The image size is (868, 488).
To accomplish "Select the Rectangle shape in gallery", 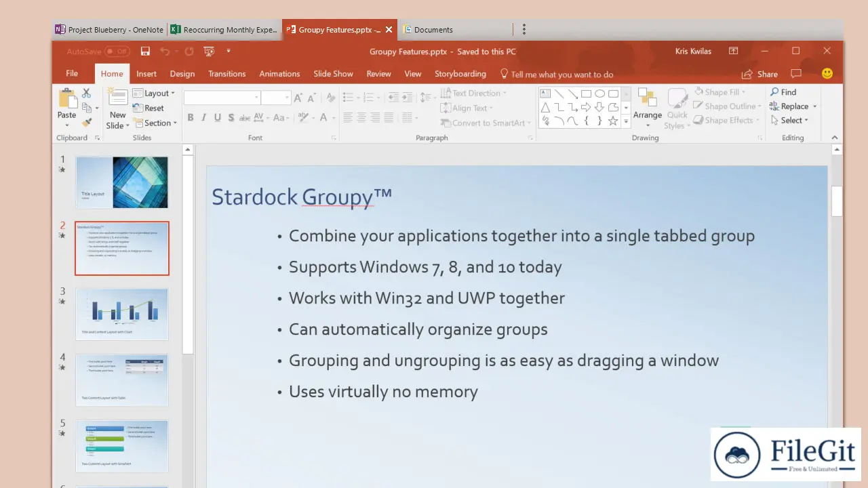I will (586, 94).
